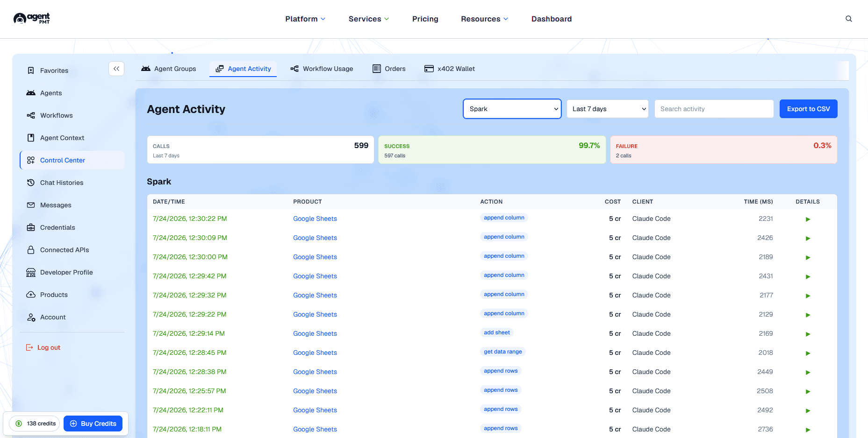Click the Buy Credits button
The width and height of the screenshot is (868, 438).
point(93,424)
